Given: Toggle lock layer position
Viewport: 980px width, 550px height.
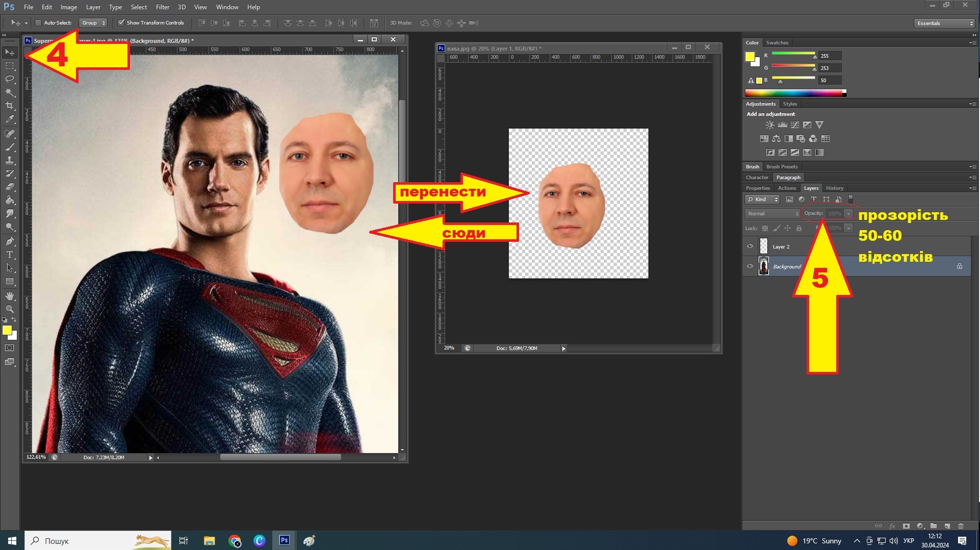Looking at the screenshot, I should [x=787, y=229].
